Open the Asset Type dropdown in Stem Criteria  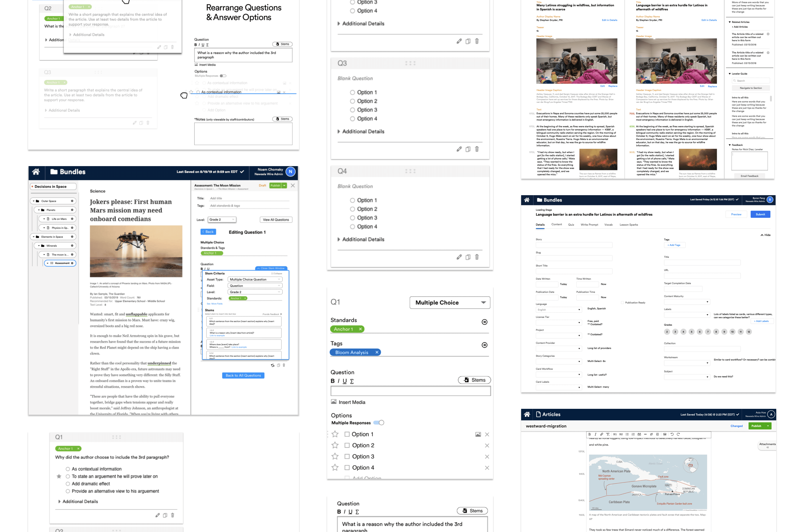tap(255, 279)
